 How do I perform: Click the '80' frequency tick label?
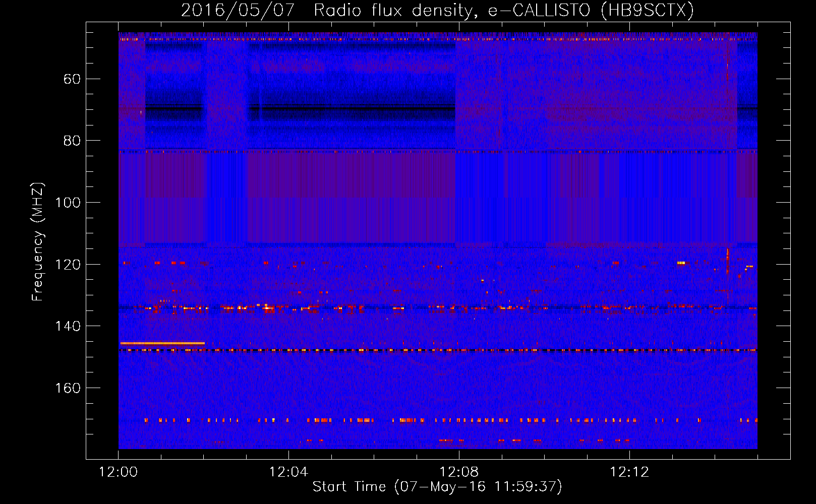72,141
